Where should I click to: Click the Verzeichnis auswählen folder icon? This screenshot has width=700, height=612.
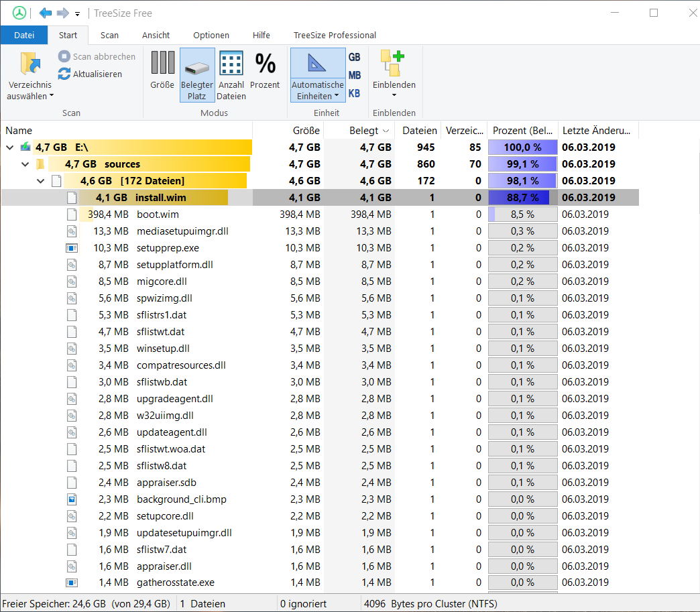click(x=30, y=64)
